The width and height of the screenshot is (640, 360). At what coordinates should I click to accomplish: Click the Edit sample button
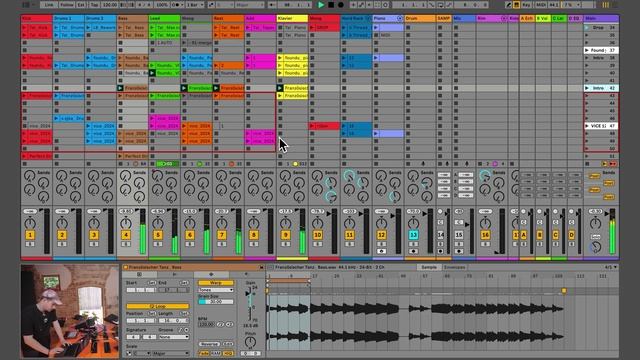point(229,344)
